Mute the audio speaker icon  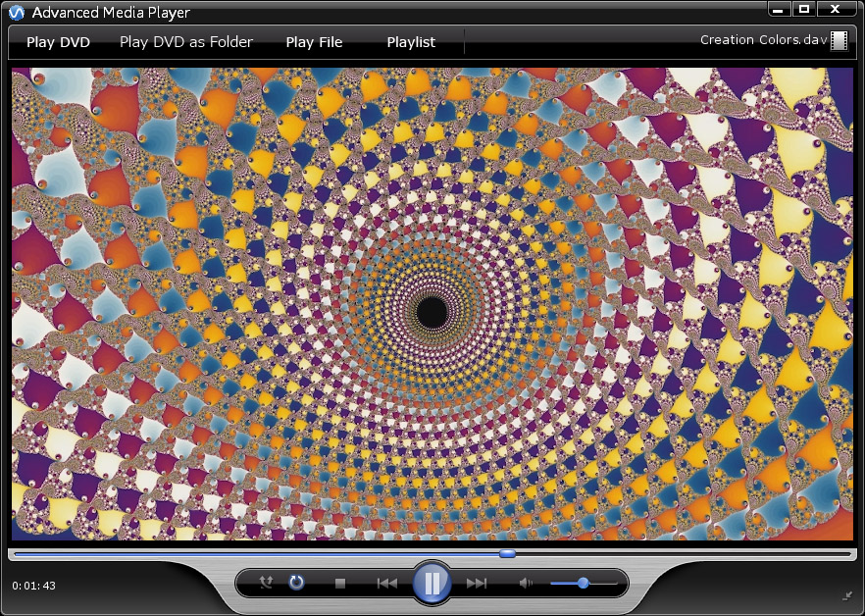(x=526, y=583)
